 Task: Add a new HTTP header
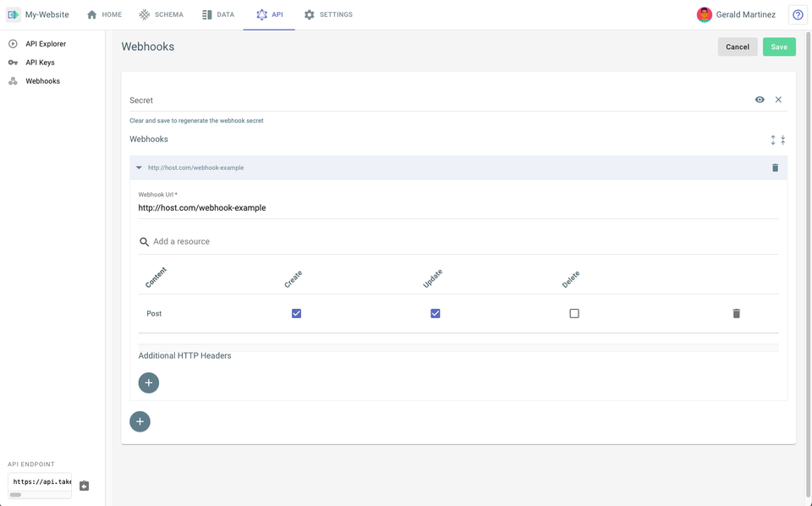click(149, 382)
